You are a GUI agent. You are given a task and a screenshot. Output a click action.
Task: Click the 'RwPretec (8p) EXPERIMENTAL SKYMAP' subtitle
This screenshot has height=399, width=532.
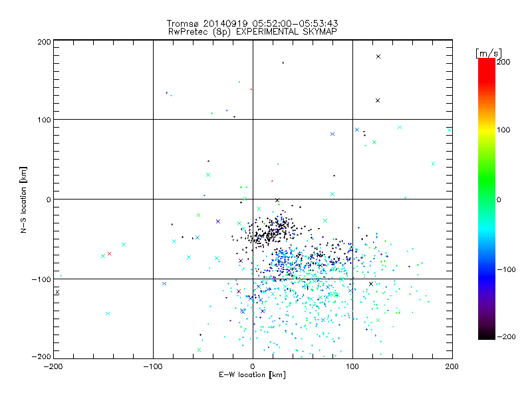(x=252, y=32)
